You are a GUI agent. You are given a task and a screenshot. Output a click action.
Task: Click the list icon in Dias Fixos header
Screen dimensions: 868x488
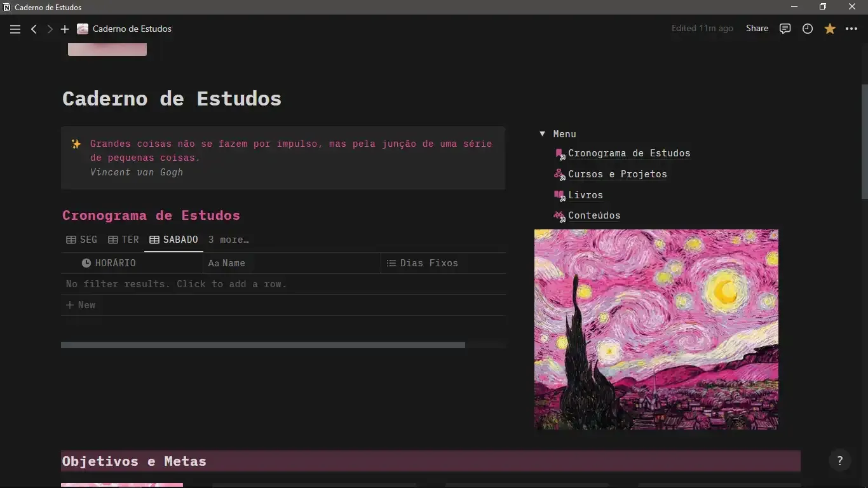pos(391,263)
